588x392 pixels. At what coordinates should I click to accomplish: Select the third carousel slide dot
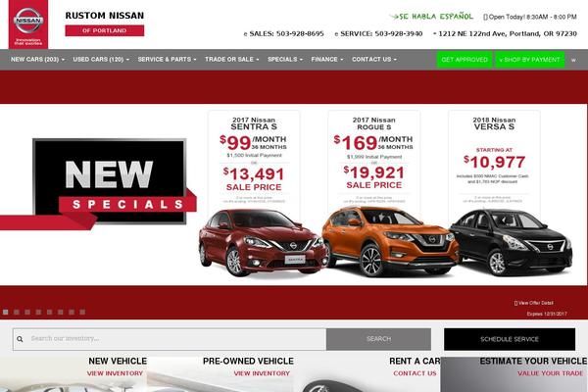[27, 312]
